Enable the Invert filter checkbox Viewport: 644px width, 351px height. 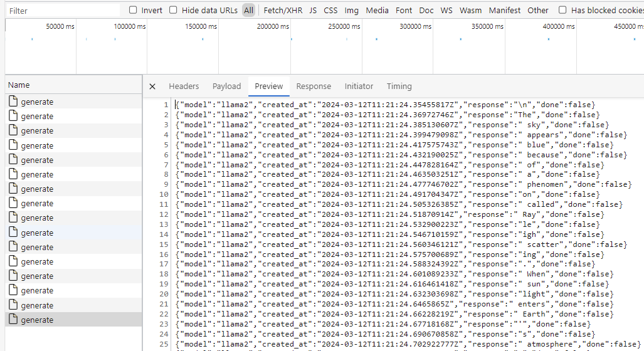[133, 10]
